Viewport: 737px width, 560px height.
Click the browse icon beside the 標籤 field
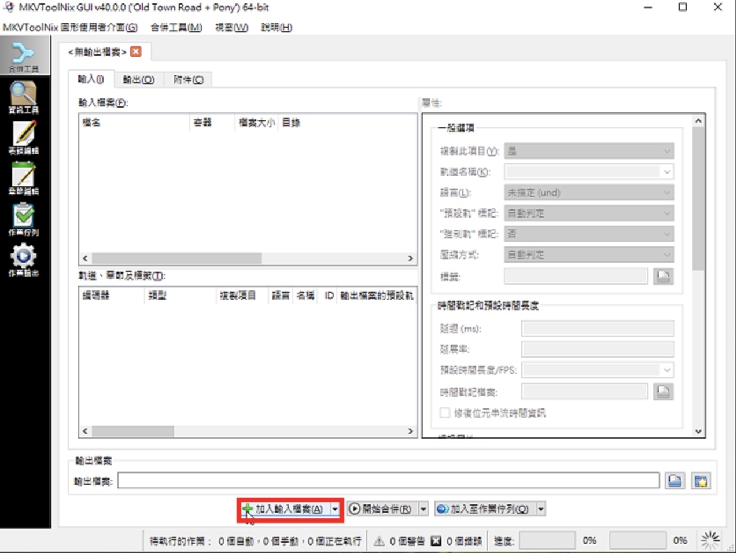[x=663, y=276]
